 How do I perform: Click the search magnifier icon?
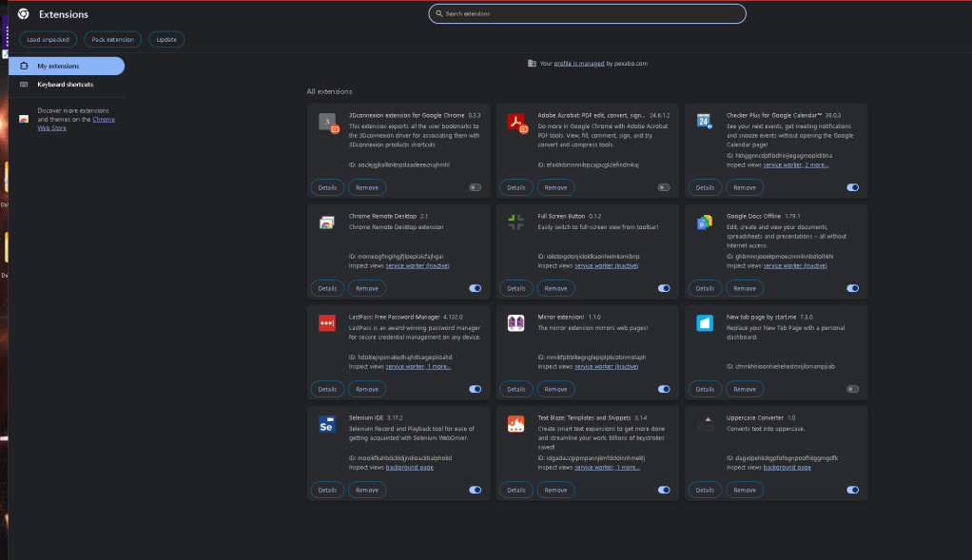(x=438, y=13)
